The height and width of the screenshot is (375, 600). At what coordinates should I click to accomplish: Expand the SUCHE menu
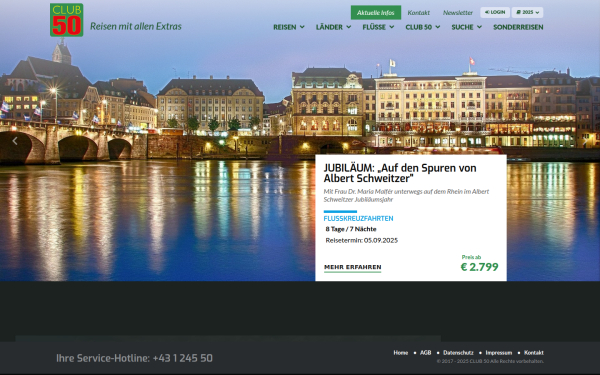point(466,27)
